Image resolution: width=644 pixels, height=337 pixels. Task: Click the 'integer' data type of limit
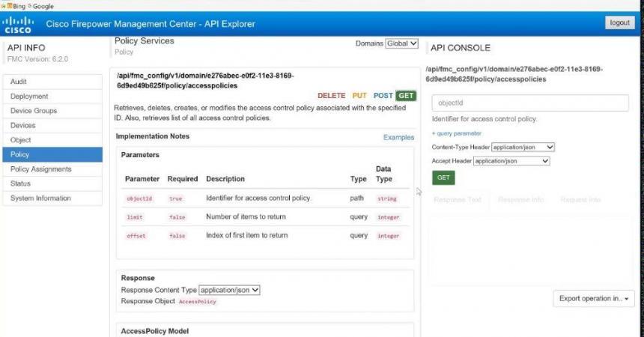[388, 217]
